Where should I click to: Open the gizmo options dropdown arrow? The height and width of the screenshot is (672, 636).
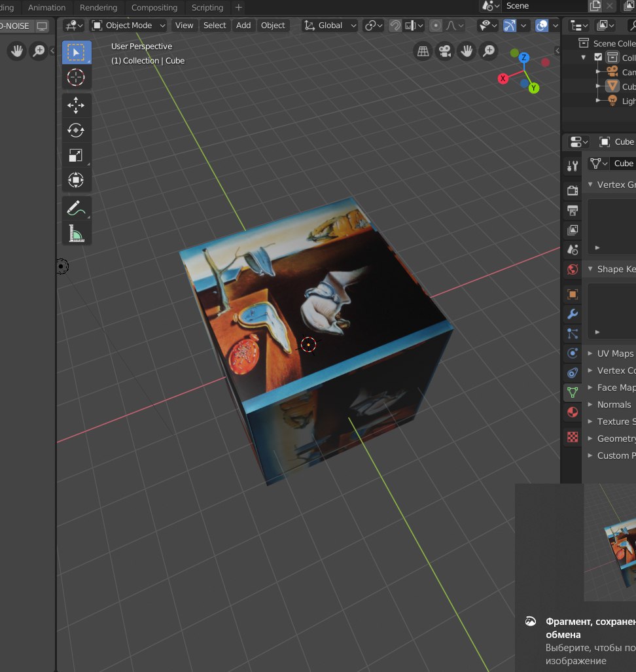click(x=523, y=26)
